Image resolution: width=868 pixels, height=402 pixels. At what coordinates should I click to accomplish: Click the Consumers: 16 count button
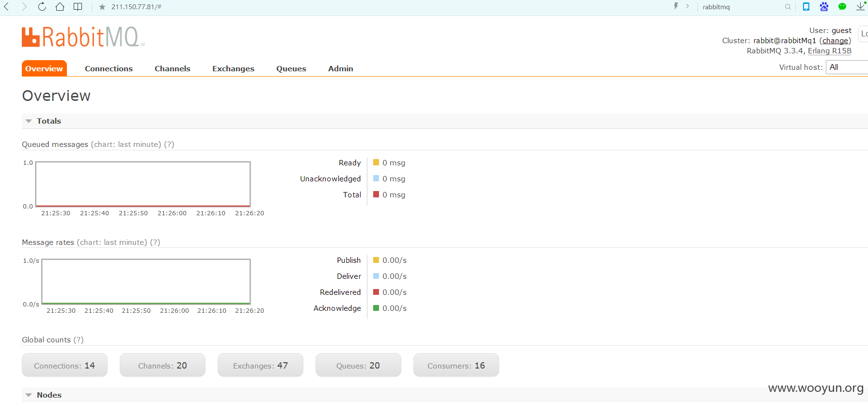pos(456,365)
